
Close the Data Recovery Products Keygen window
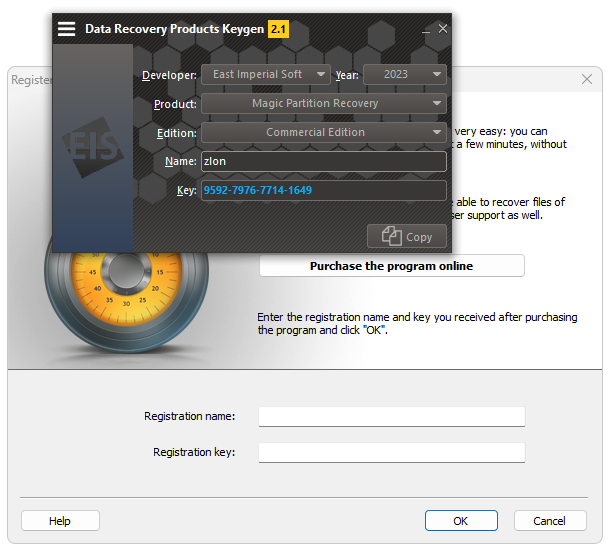pyautogui.click(x=443, y=29)
